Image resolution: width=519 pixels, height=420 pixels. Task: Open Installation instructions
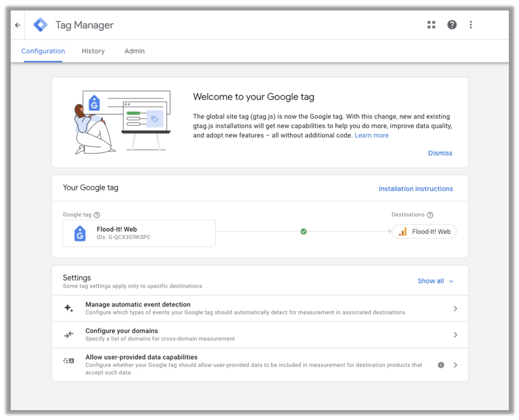(x=416, y=189)
